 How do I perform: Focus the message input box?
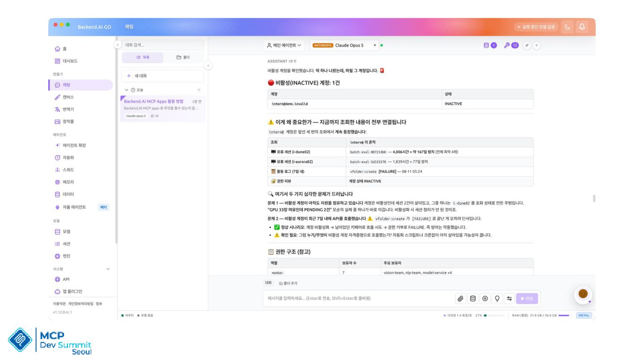coord(358,299)
